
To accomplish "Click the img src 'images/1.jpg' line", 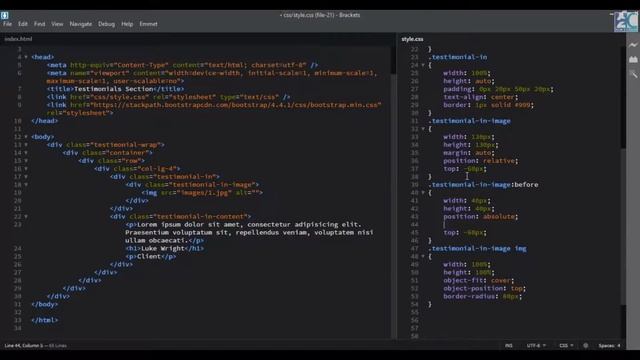I will tap(202, 193).
